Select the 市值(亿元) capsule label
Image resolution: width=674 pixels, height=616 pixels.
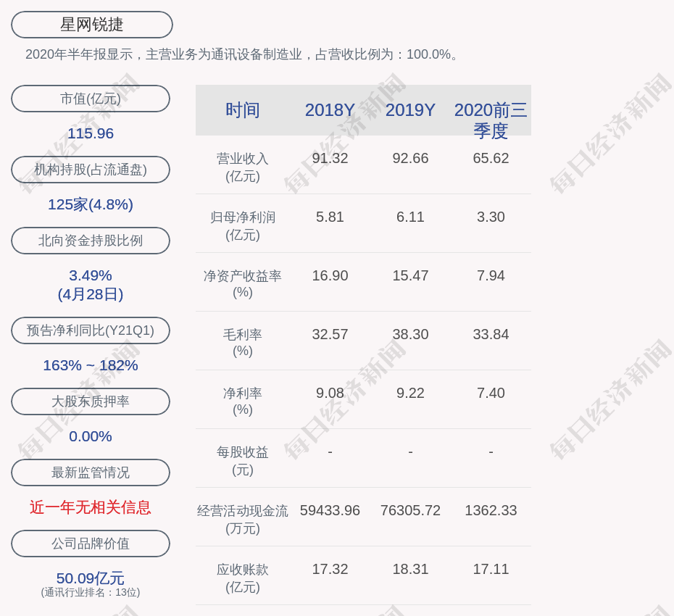click(90, 99)
